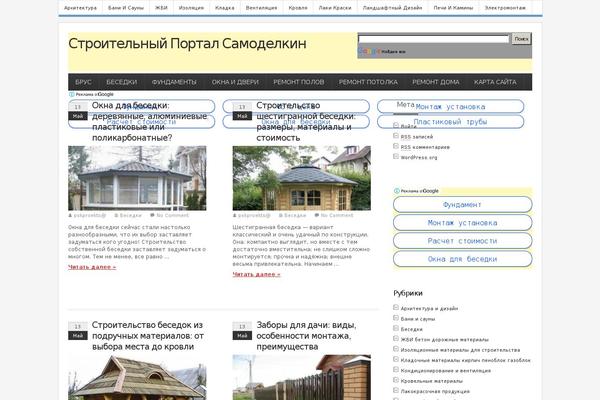Viewport: 600px width, 400px height.
Task: Click the bullet icon next to Архитектура и дизайн
Action: pyautogui.click(x=396, y=308)
